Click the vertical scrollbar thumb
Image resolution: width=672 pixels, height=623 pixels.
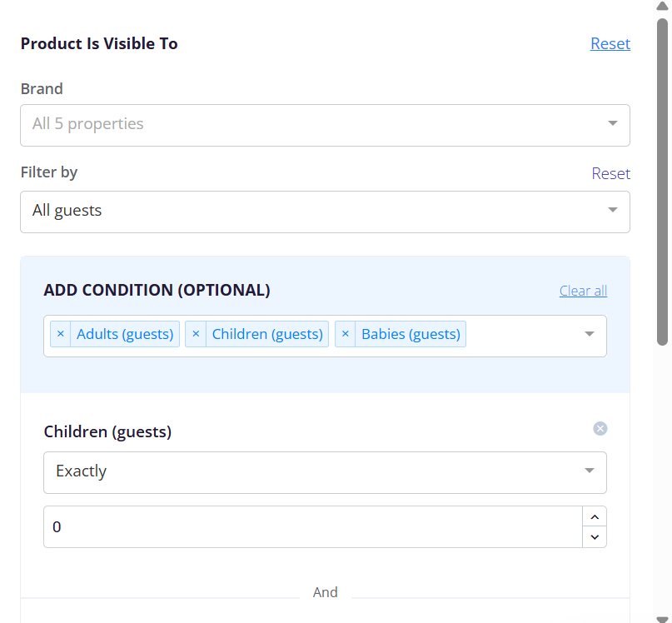663,182
